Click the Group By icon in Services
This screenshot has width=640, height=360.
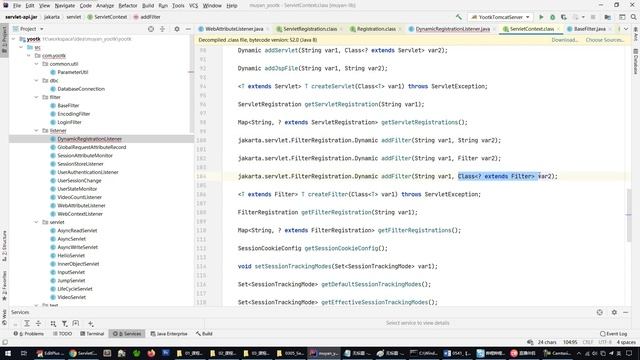point(53,323)
